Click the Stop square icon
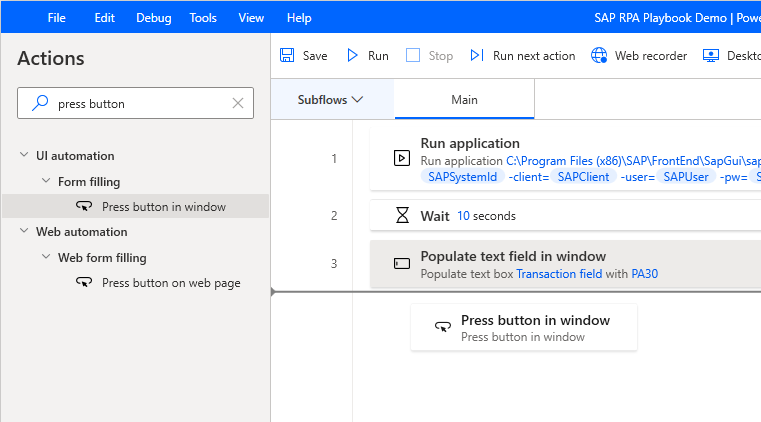 (413, 55)
